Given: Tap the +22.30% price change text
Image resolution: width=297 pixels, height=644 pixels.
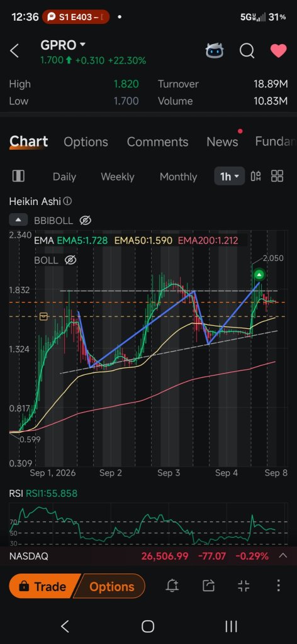Looking at the screenshot, I should [x=127, y=60].
